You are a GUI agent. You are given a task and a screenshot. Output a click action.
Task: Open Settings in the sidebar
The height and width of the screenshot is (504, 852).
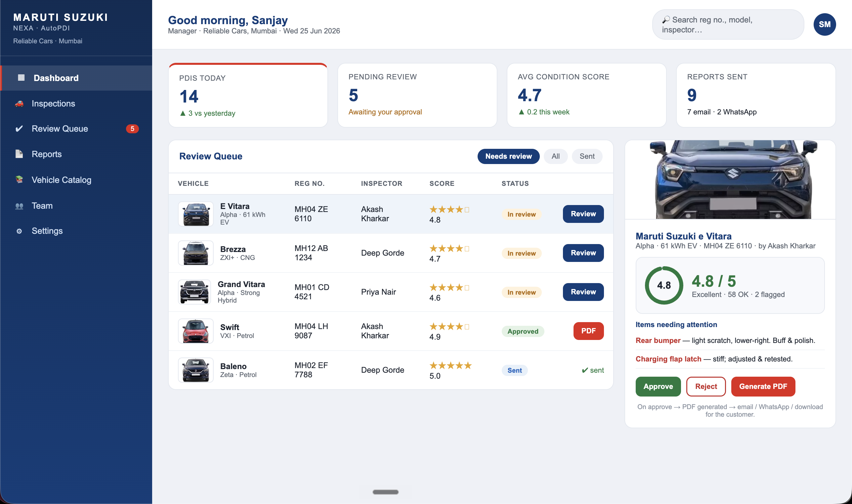click(x=76, y=231)
